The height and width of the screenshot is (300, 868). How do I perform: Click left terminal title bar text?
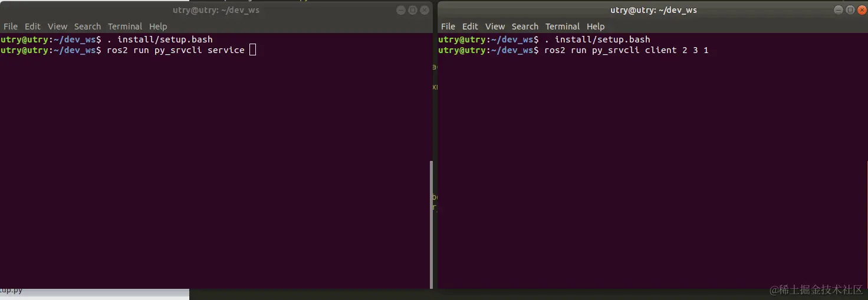point(216,10)
